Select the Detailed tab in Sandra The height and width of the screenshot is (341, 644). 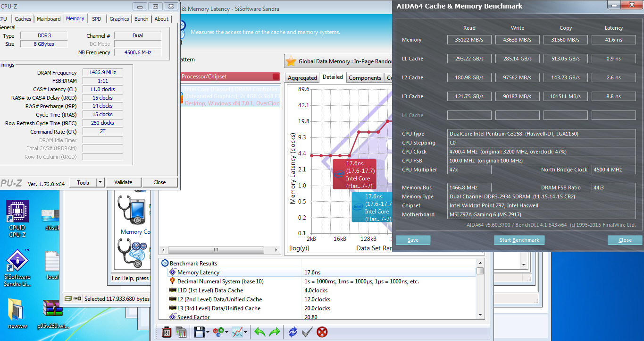click(333, 77)
